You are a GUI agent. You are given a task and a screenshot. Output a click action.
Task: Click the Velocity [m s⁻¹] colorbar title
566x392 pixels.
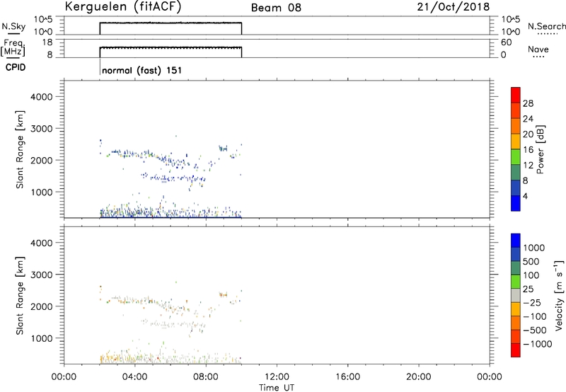point(559,295)
